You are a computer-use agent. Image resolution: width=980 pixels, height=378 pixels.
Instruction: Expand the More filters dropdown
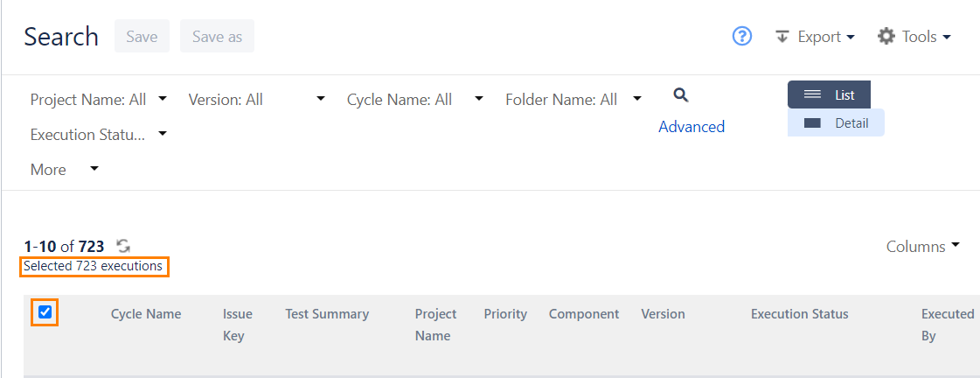click(x=65, y=170)
